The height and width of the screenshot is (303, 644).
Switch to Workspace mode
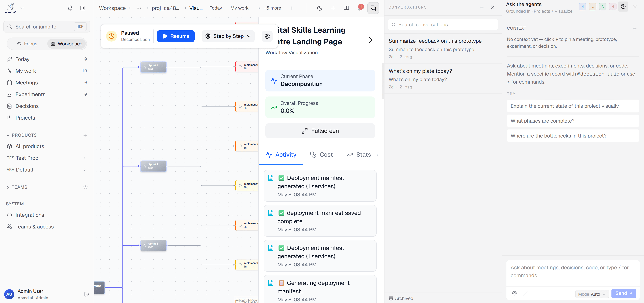point(66,44)
